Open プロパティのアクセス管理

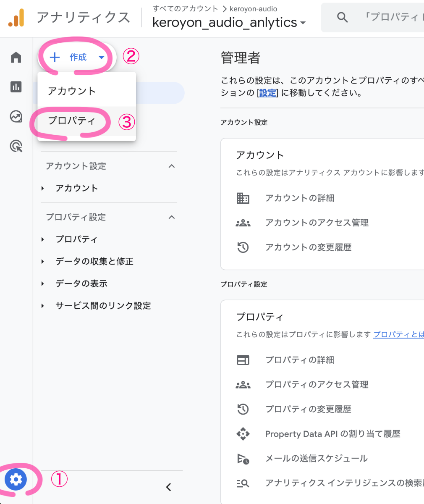pos(317,385)
